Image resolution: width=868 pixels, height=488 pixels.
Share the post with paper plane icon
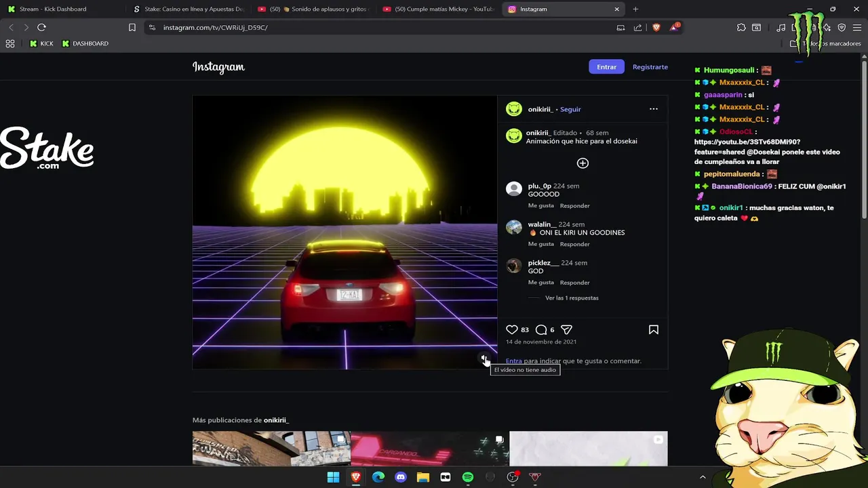566,330
